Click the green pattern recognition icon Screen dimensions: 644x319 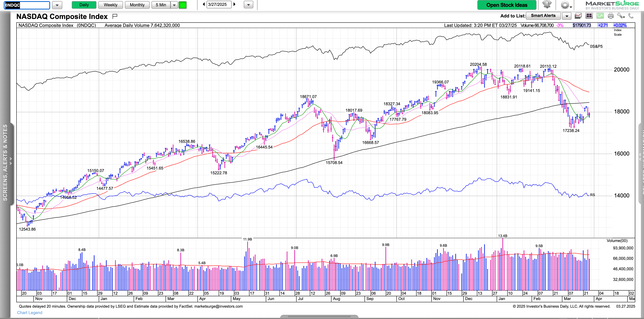[600, 16]
